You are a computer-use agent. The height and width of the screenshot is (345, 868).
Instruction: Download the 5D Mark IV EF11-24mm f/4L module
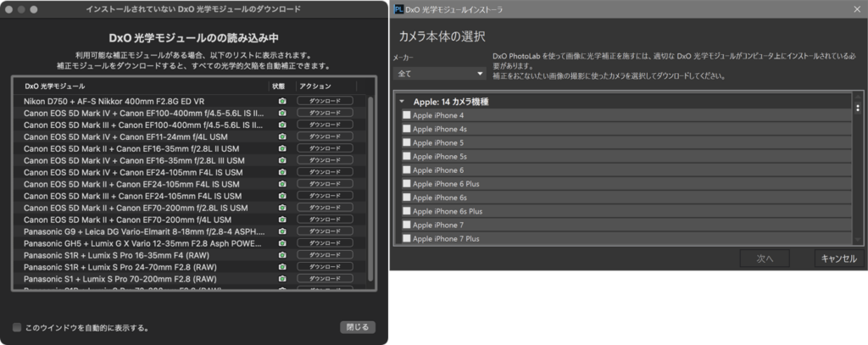click(325, 136)
